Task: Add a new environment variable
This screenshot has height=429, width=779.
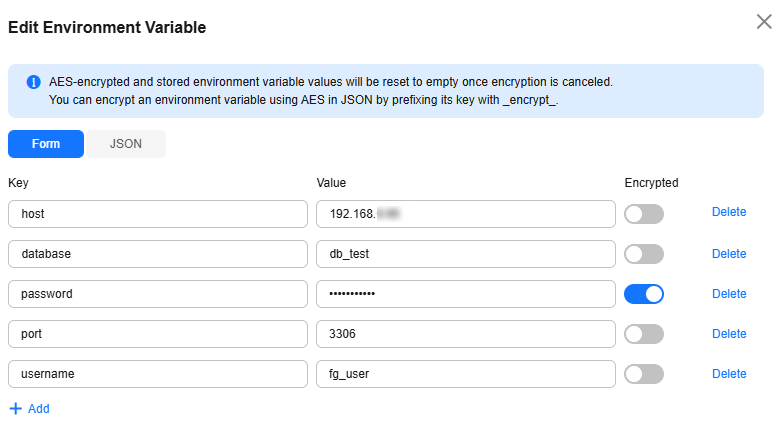Action: coord(30,409)
